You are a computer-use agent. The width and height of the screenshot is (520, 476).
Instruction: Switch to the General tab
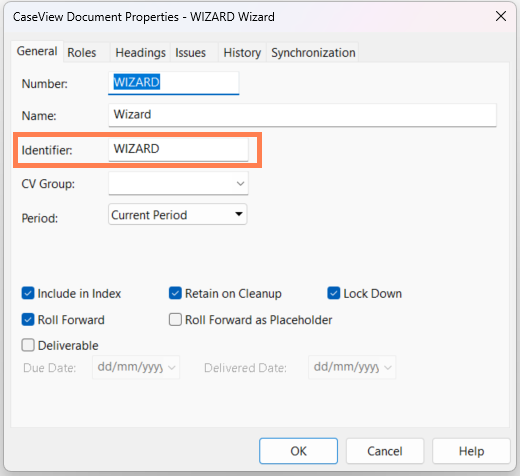37,51
